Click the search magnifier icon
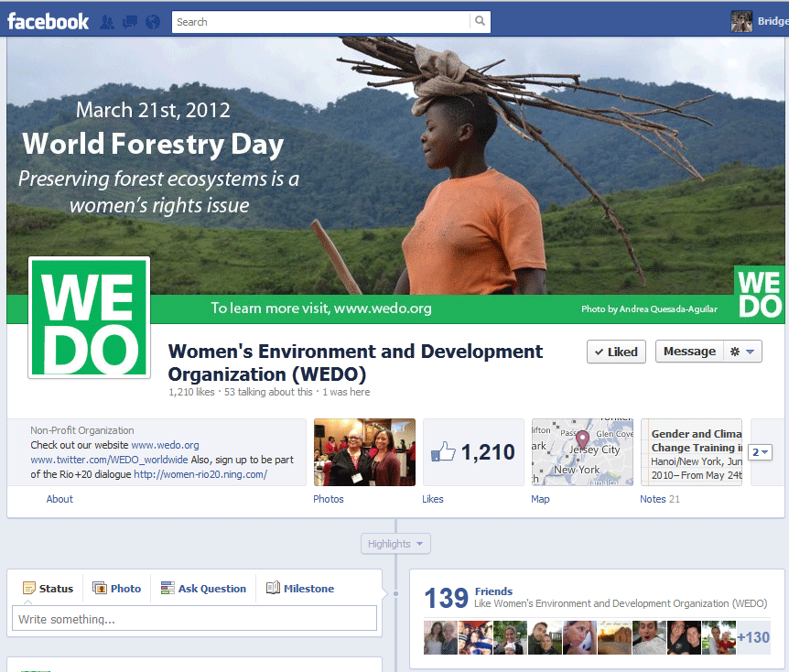789x672 pixels. click(x=480, y=22)
